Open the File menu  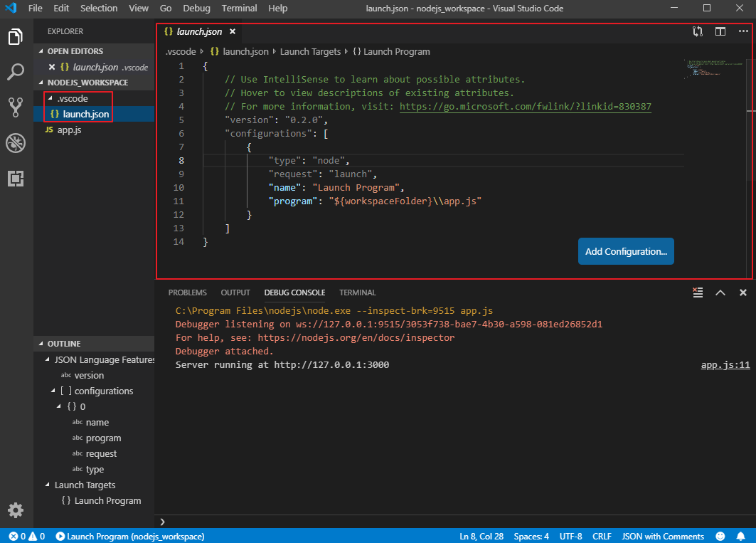[x=35, y=9]
